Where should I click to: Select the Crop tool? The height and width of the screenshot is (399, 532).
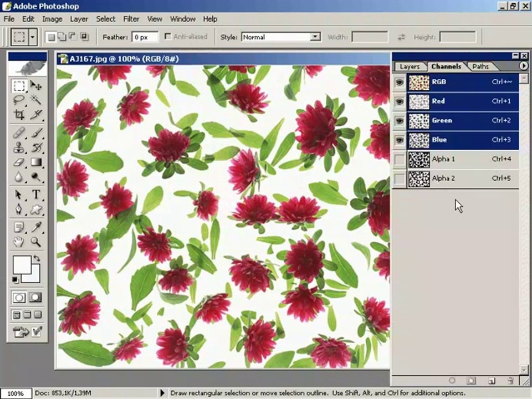tap(19, 115)
